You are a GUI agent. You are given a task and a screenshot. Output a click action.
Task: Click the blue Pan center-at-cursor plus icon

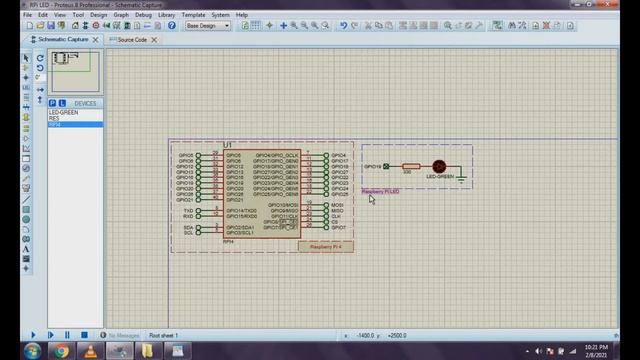click(283, 26)
